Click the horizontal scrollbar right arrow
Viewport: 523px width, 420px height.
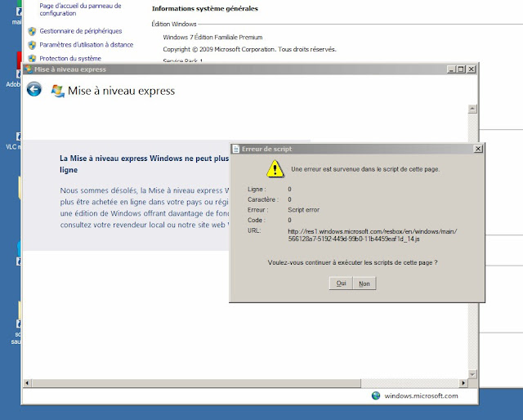point(463,383)
